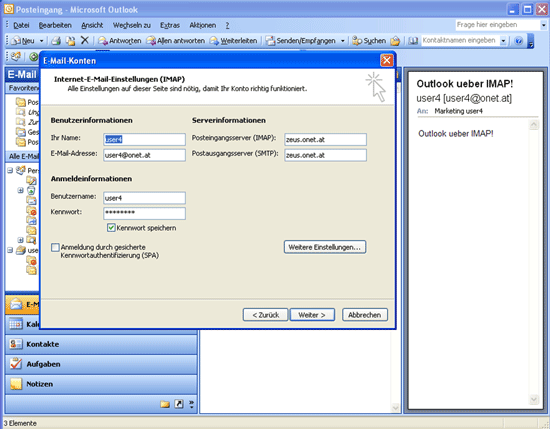Click the folder list icon below Notizen
Viewport: 550px width, 429px height.
tap(165, 404)
